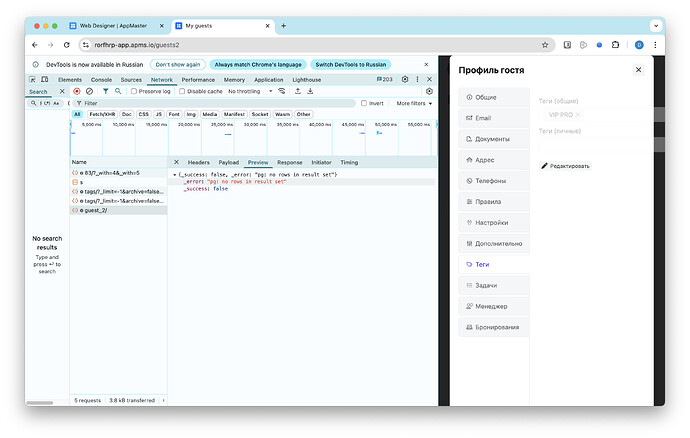The width and height of the screenshot is (690, 438).
Task: Open the Payload request tab
Action: (x=229, y=162)
